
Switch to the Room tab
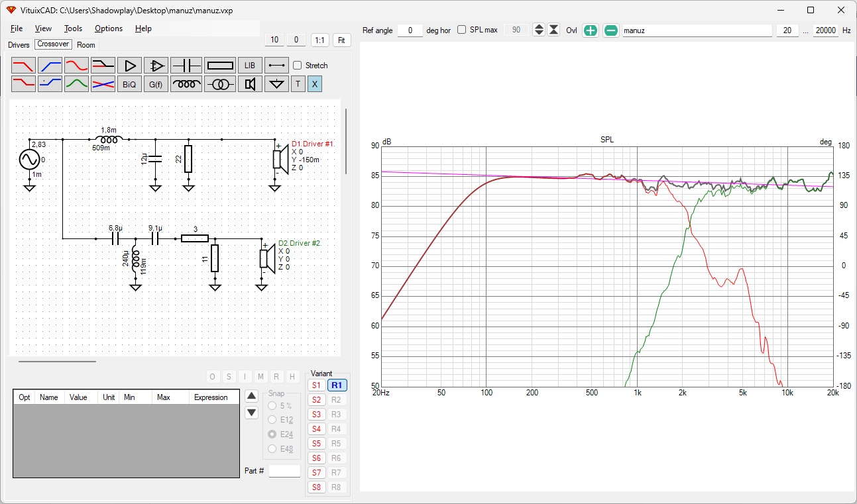[x=86, y=45]
